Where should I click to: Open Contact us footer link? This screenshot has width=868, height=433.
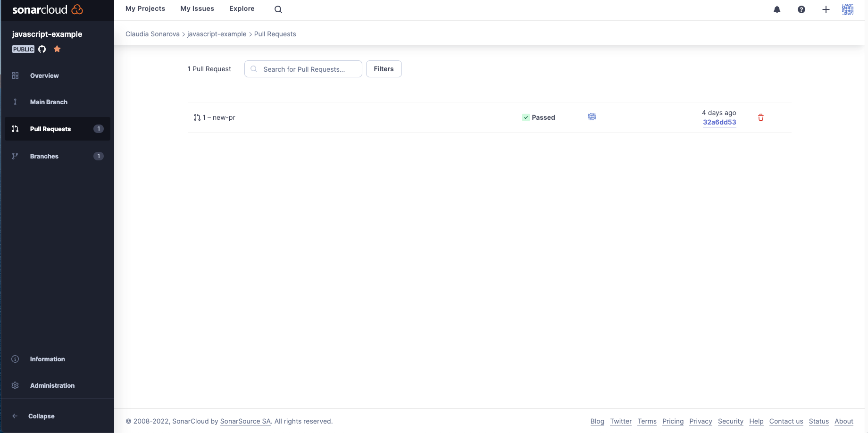pos(786,421)
